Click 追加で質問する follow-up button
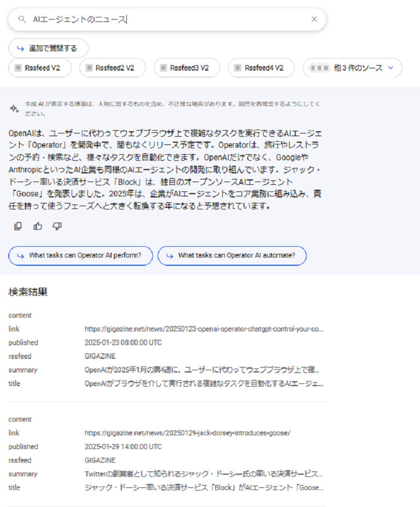The width and height of the screenshot is (420, 507). 48,48
